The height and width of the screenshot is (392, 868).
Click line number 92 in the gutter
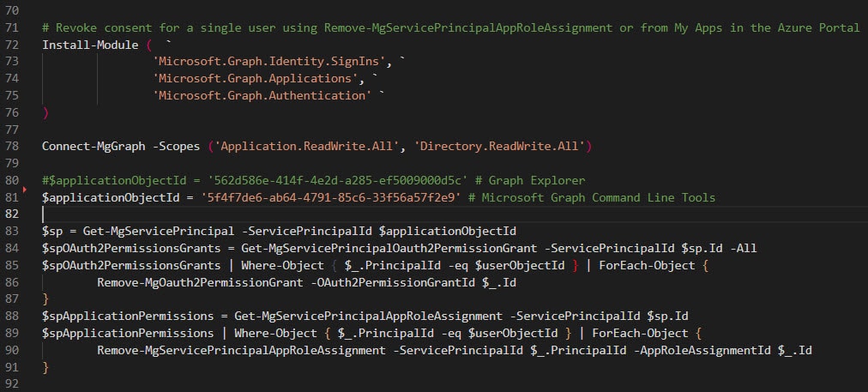coord(12,383)
